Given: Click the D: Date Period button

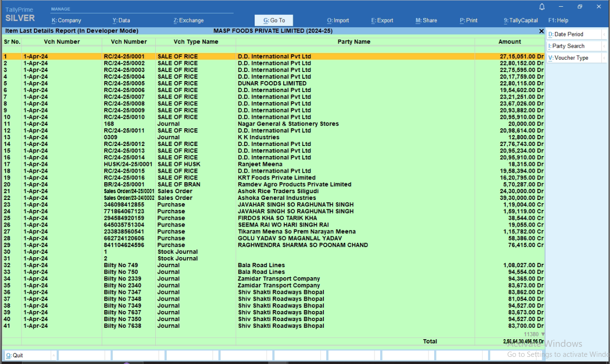Looking at the screenshot, I should tap(574, 34).
